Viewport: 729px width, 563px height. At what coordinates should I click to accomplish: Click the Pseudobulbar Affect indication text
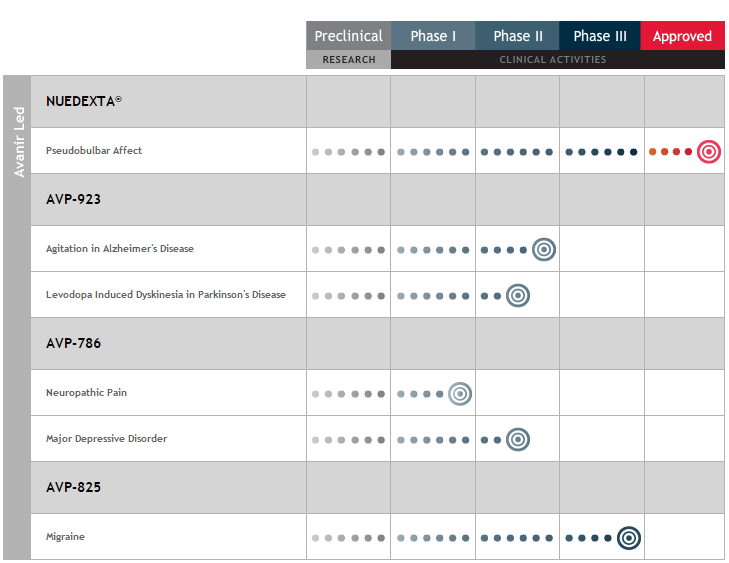94,151
